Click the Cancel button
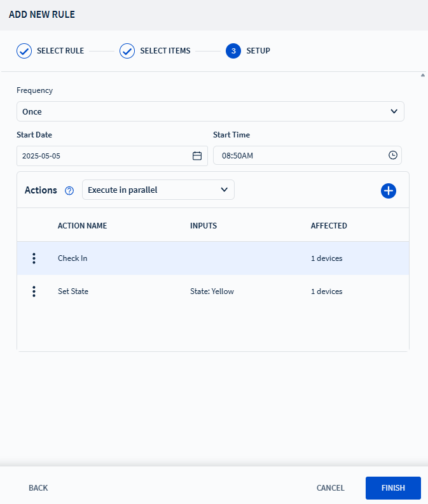Viewport: 428px width, 504px height. 330,488
